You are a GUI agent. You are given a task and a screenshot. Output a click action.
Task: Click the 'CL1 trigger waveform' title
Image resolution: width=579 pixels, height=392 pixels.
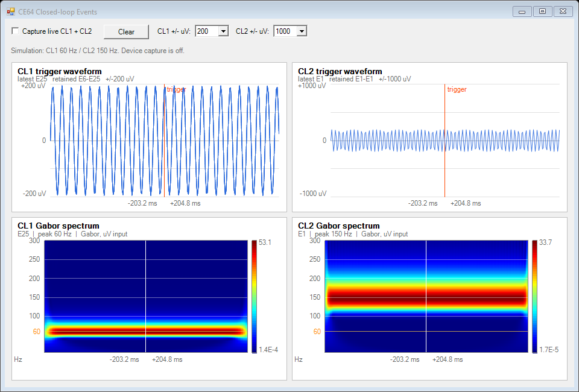[60, 71]
